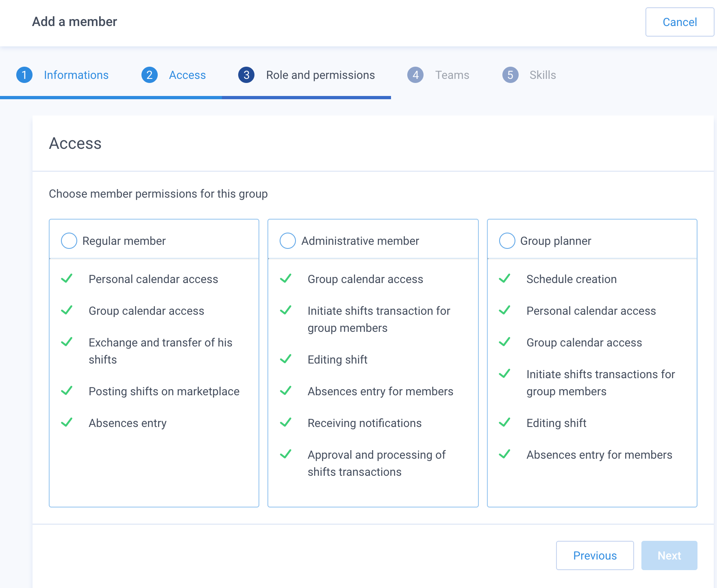717x588 pixels.
Task: Click 'Administrative member' card title text
Action: (360, 241)
